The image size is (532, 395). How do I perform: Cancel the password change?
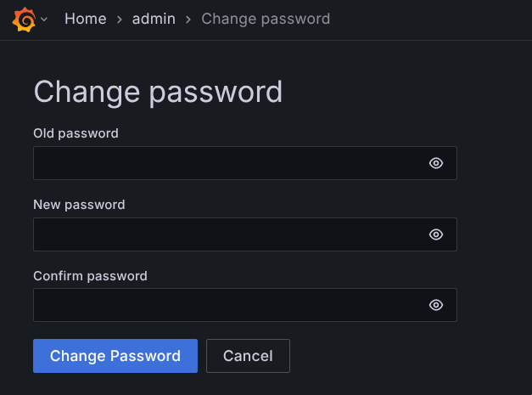(x=248, y=356)
